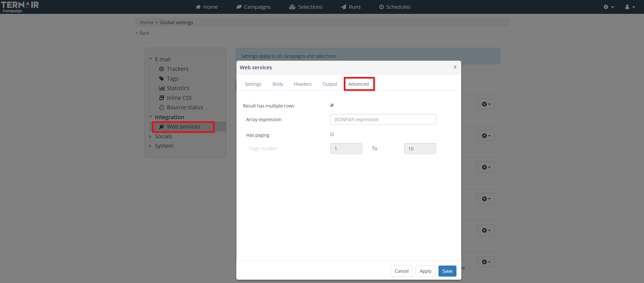Expand the System tree section

(150, 146)
